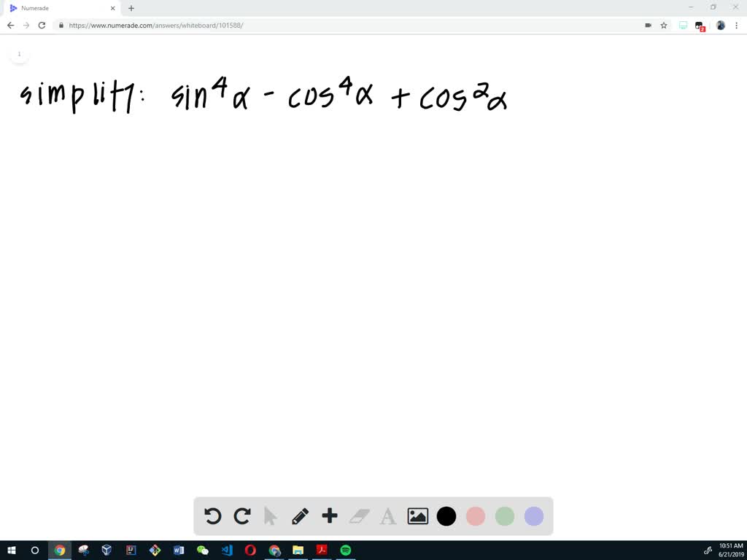
Task: Bookmark the page with the star icon
Action: (x=663, y=25)
